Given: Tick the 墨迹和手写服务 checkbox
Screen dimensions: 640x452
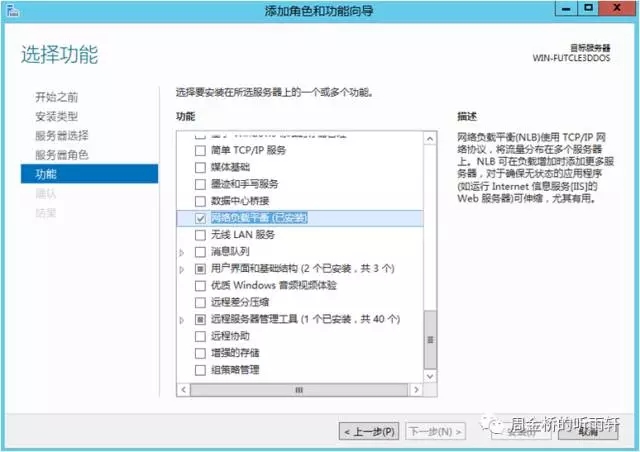Looking at the screenshot, I should (200, 185).
